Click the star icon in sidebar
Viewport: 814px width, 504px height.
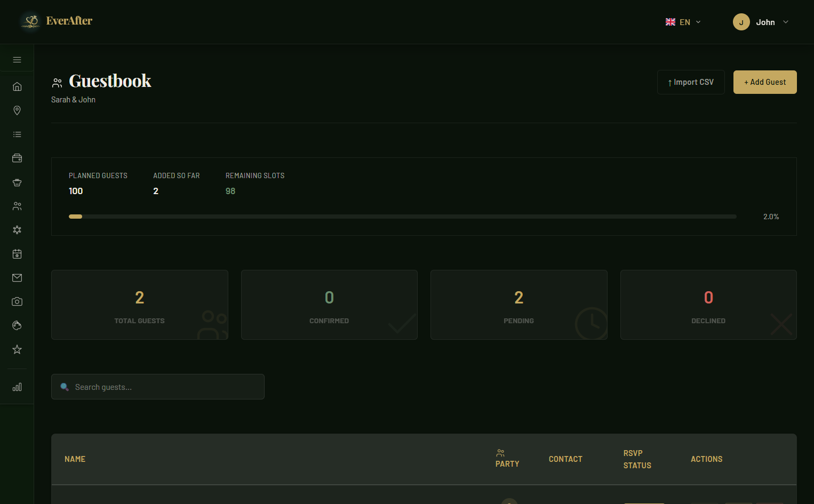pyautogui.click(x=17, y=349)
